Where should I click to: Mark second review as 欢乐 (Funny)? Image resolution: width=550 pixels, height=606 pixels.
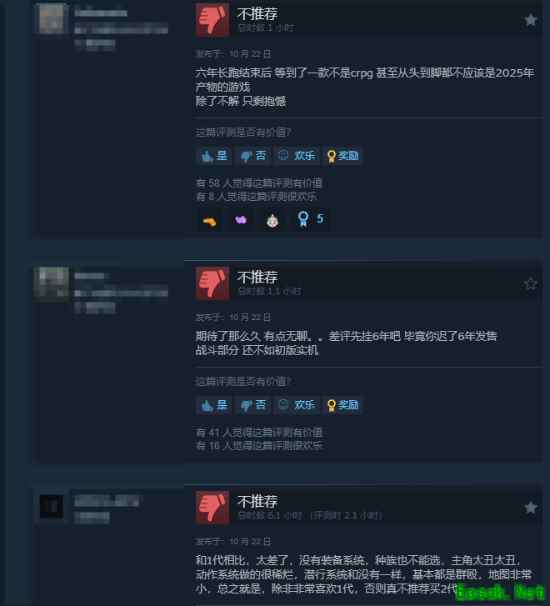[x=296, y=405]
